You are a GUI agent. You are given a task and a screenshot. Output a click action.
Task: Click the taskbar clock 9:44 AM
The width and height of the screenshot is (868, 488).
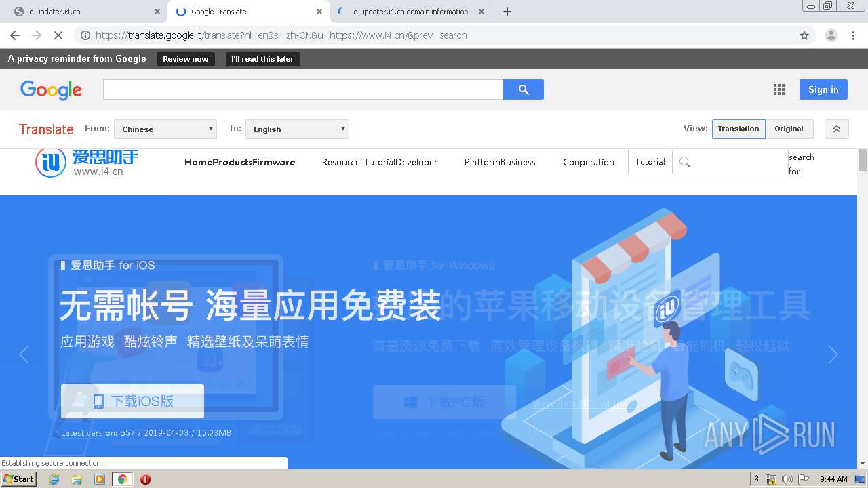point(833,479)
